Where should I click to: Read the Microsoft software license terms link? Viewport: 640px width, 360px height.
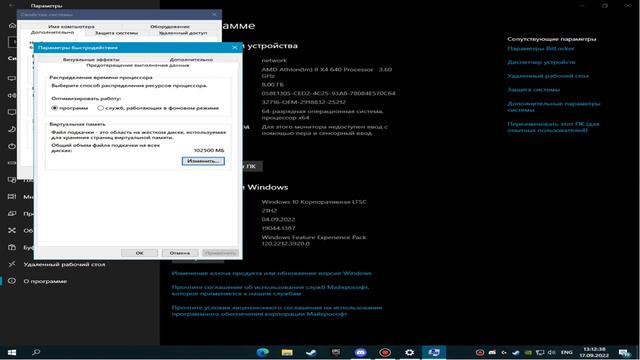click(x=277, y=311)
